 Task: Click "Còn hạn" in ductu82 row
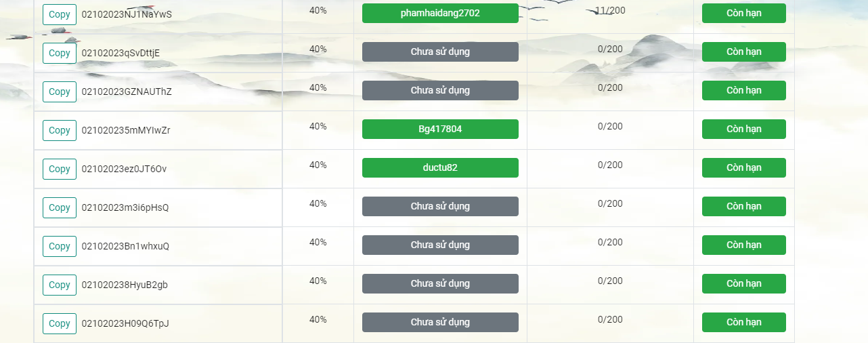pos(743,167)
